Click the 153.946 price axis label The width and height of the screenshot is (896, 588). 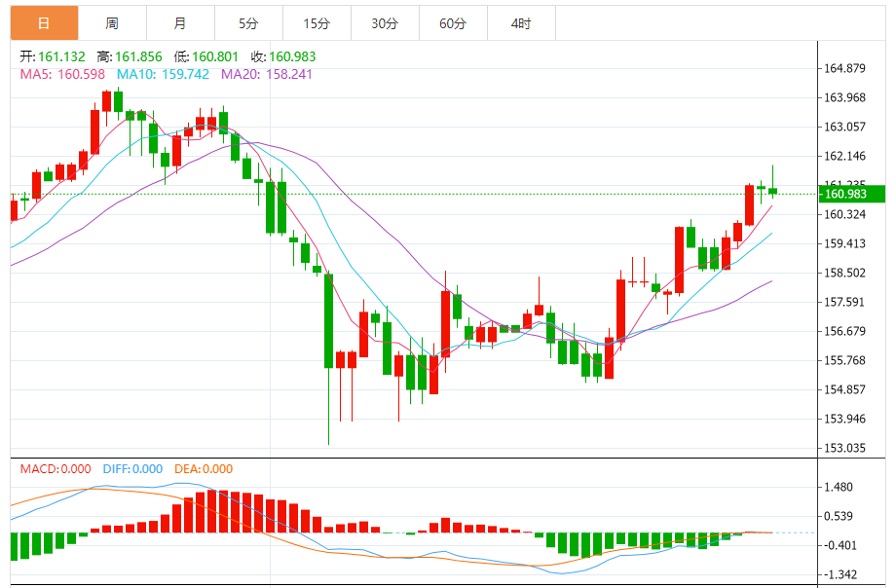[844, 419]
